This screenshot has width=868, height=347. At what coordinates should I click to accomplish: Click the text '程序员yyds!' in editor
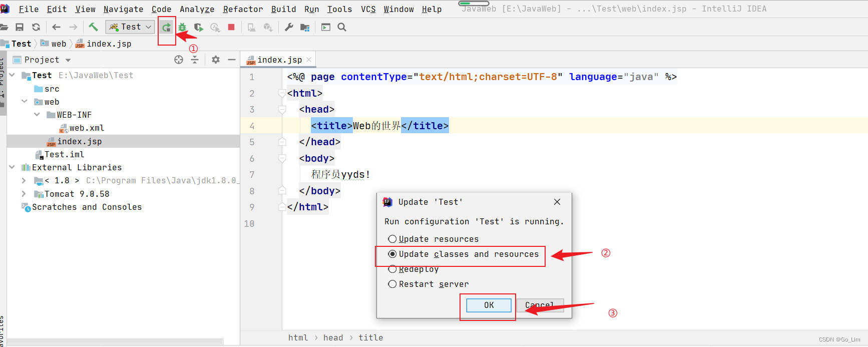click(x=340, y=174)
